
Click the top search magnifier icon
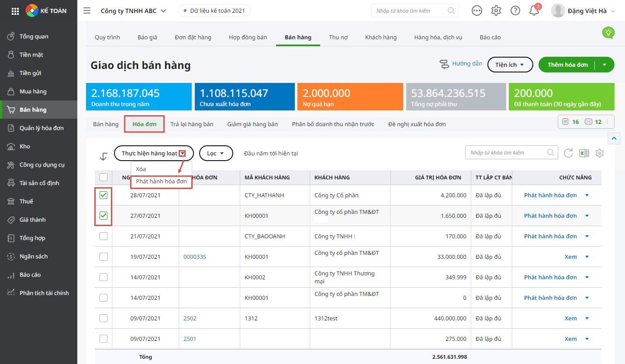pos(451,10)
